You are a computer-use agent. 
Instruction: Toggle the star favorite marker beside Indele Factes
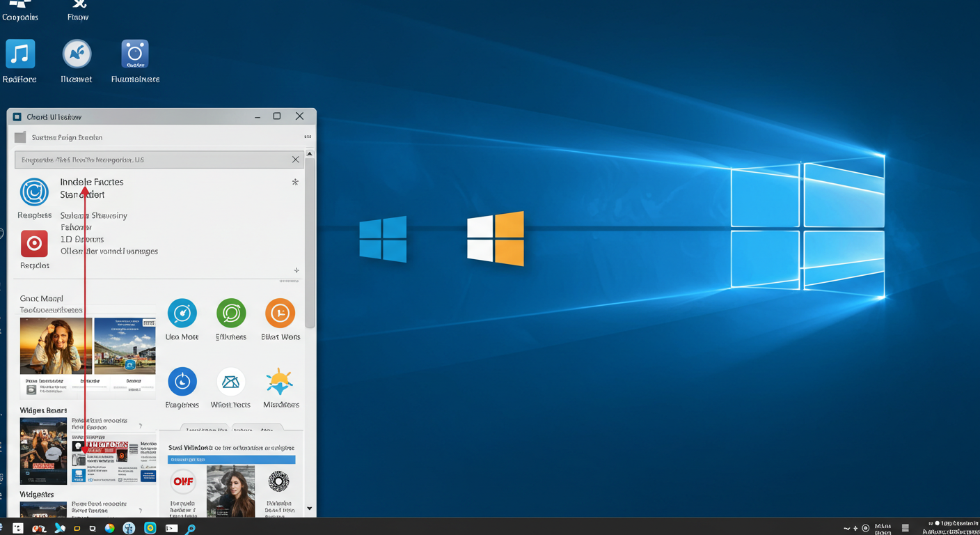294,182
